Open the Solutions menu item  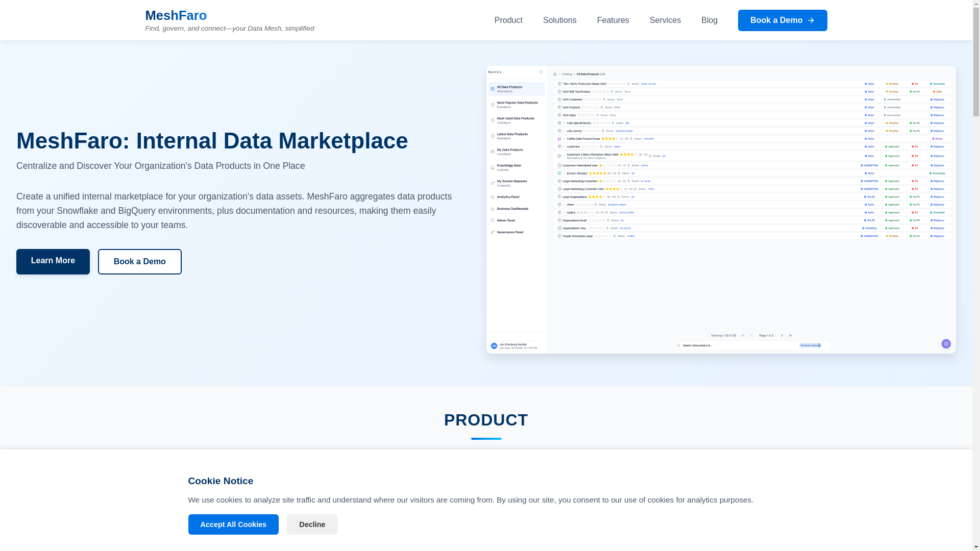click(x=559, y=20)
